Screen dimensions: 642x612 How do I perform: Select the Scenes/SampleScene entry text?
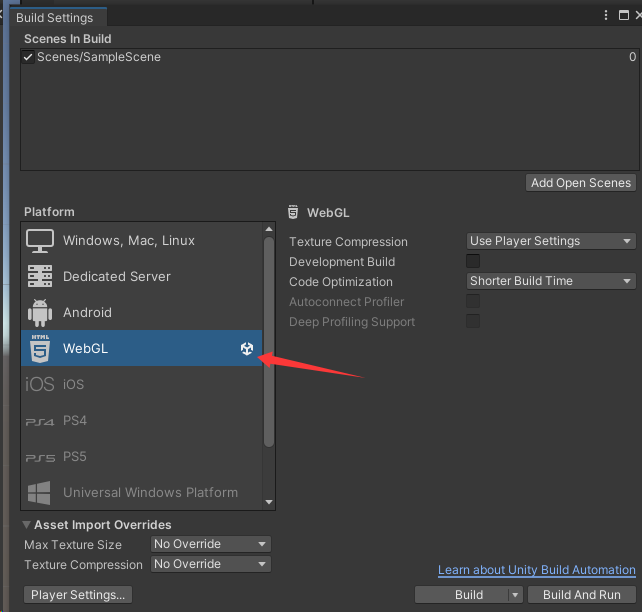[x=99, y=57]
